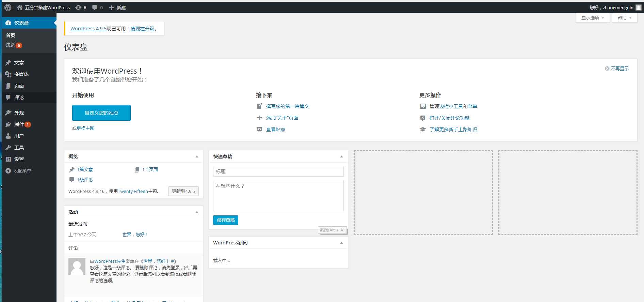Open 用户 users icon in sidebar
The image size is (644, 302).
8,136
